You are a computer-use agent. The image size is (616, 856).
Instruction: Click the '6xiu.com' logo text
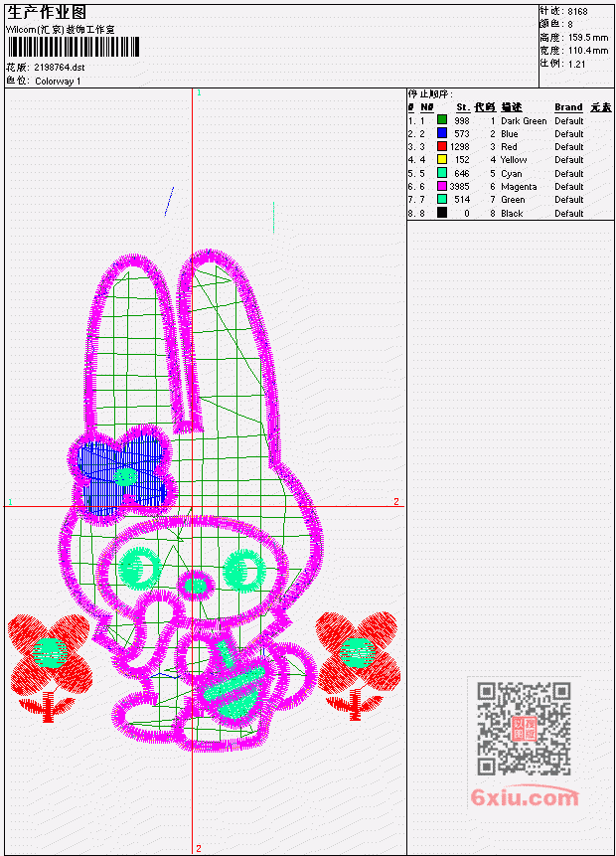[525, 797]
